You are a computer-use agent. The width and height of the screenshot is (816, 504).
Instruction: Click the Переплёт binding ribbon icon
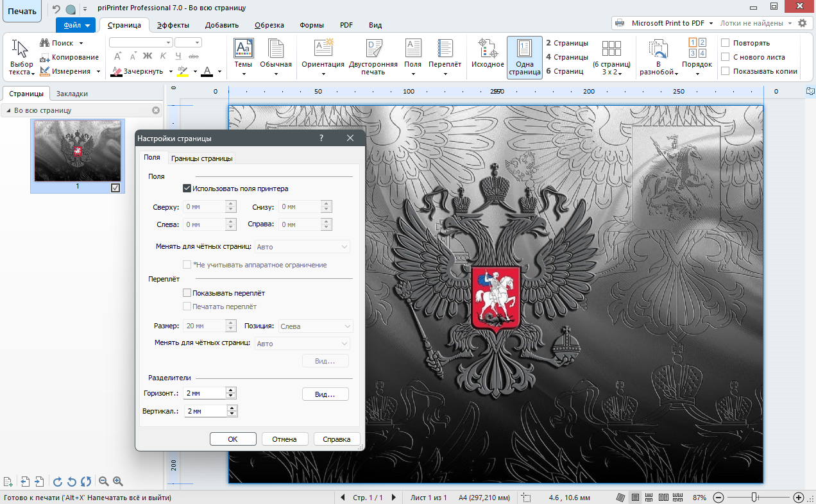(x=445, y=49)
